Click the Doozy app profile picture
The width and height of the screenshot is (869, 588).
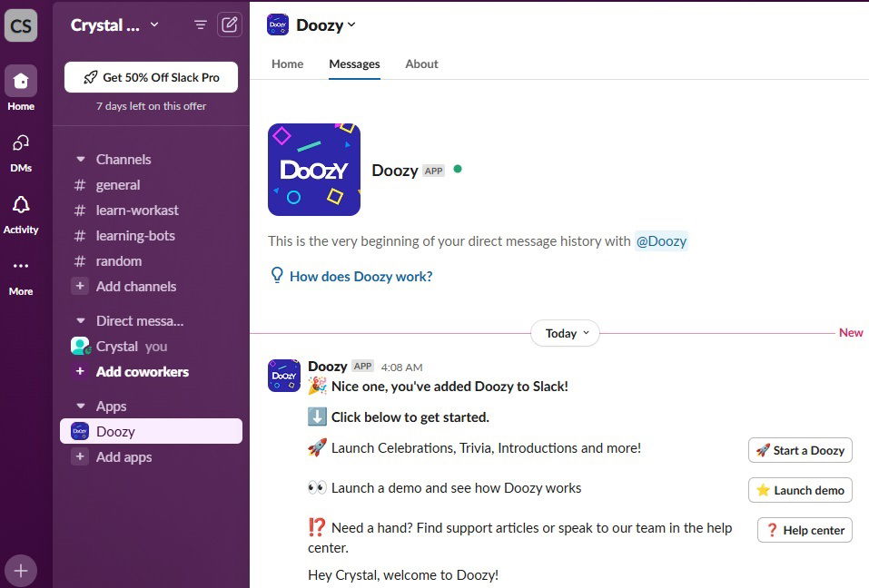point(313,170)
